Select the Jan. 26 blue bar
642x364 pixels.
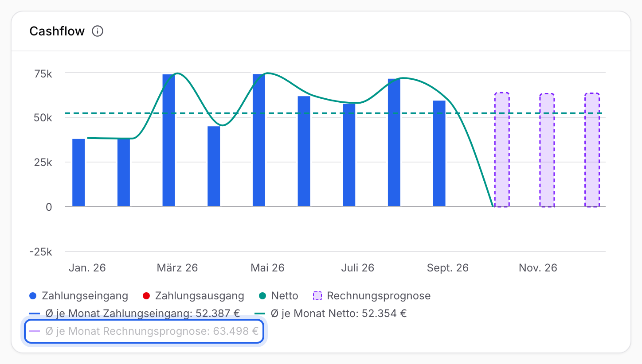(78, 173)
